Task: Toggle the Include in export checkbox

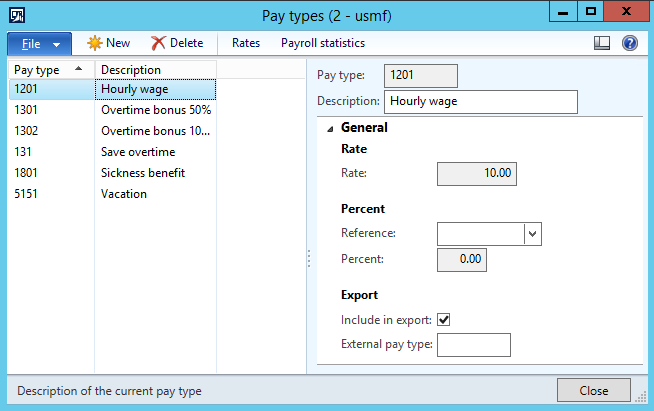Action: pos(444,320)
